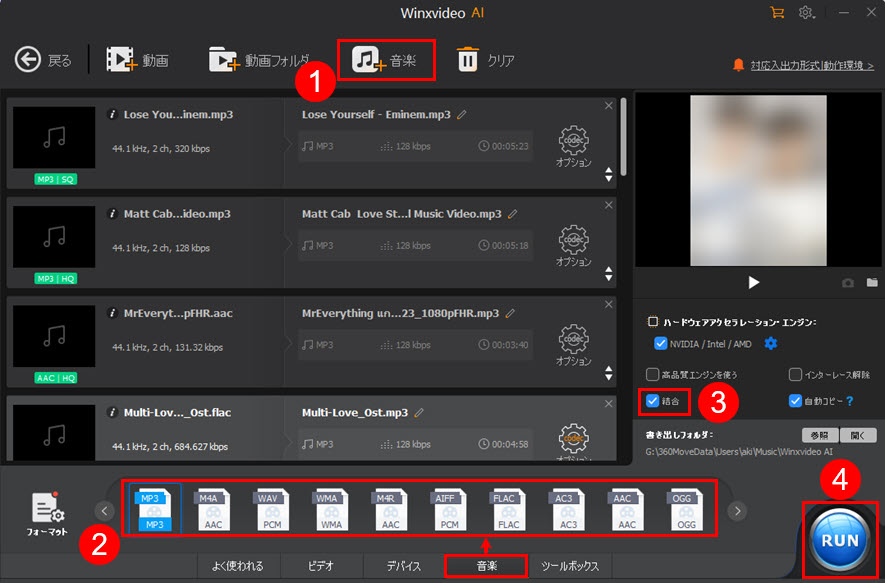Select WAV PCM output format
The width and height of the screenshot is (885, 583).
click(x=272, y=510)
